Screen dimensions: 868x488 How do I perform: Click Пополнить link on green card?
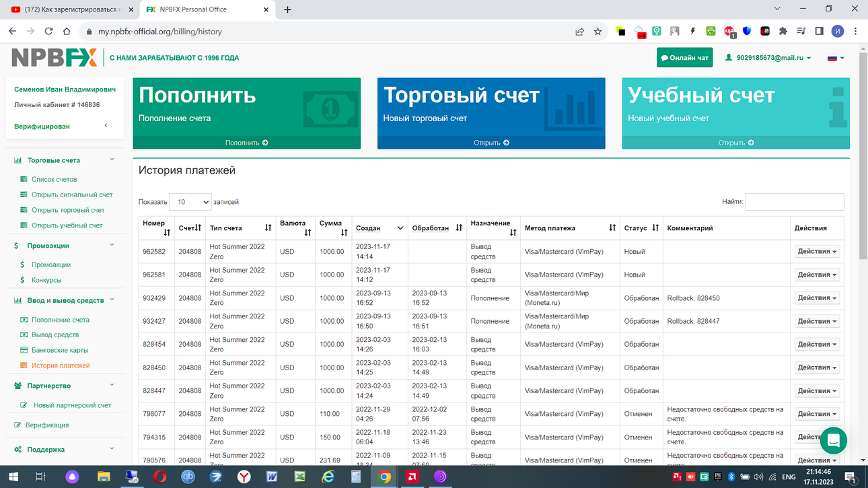pyautogui.click(x=246, y=143)
